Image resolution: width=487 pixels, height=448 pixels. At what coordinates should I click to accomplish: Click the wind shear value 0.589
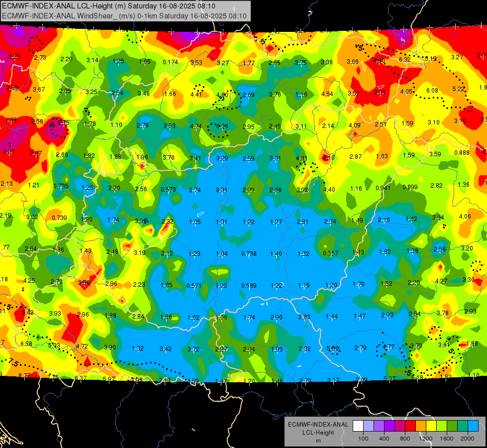(249, 285)
